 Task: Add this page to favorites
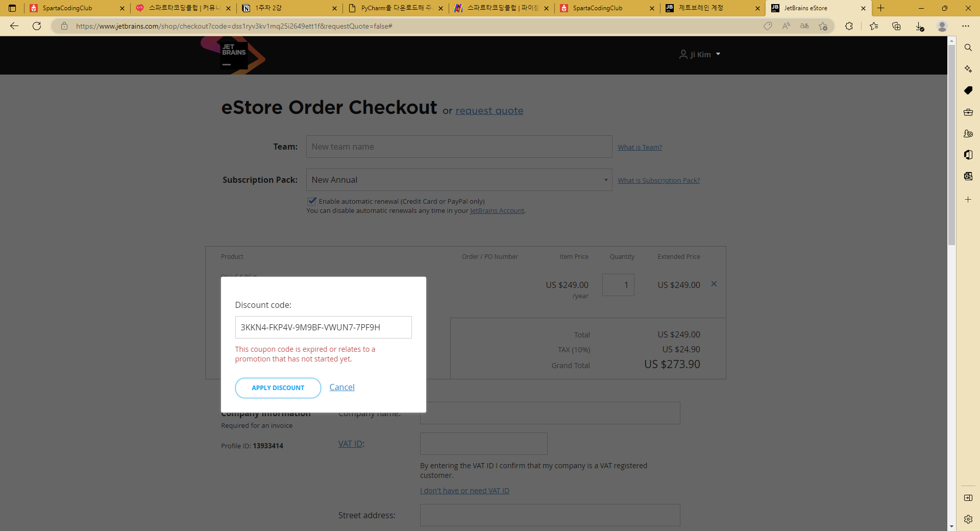[x=823, y=26]
